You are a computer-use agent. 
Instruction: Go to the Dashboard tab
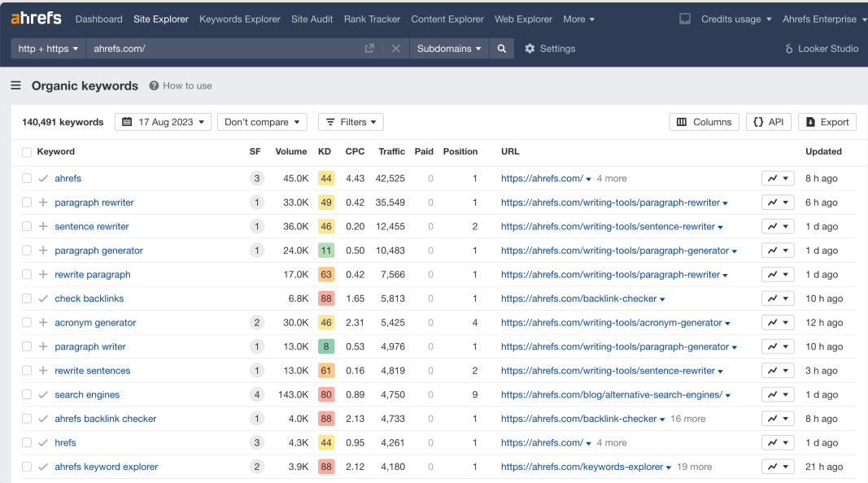[x=99, y=19]
